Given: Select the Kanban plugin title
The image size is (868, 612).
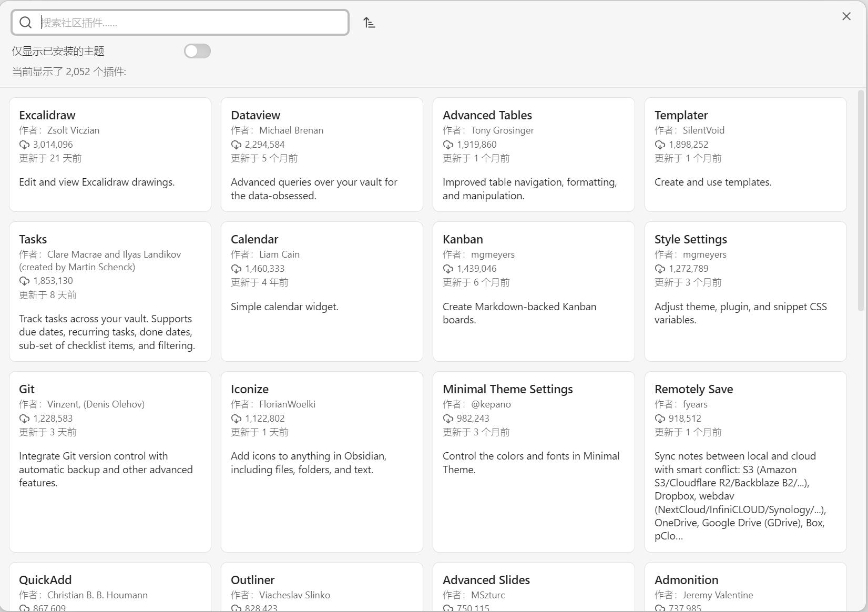Looking at the screenshot, I should coord(463,239).
